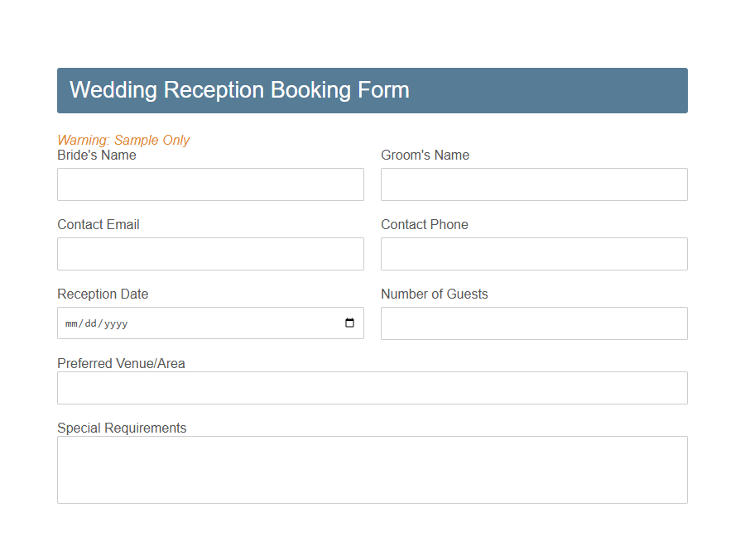This screenshot has height=560, width=745.
Task: Click the Bride's Name label
Action: [97, 155]
